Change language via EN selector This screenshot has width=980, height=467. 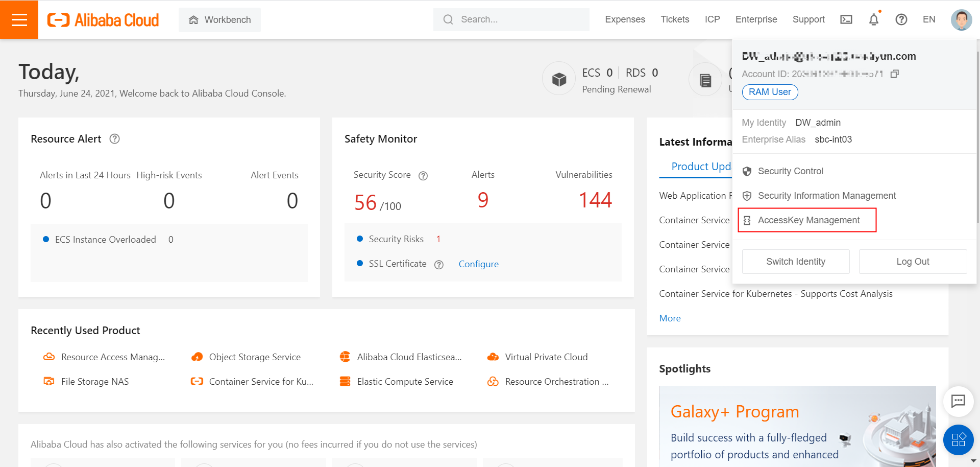coord(929,19)
